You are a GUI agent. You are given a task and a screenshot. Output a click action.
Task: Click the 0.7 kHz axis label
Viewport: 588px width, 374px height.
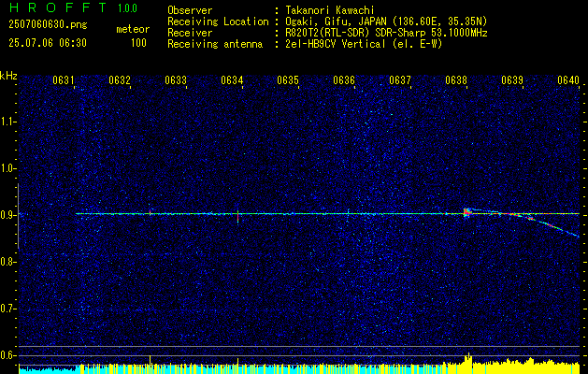8,309
